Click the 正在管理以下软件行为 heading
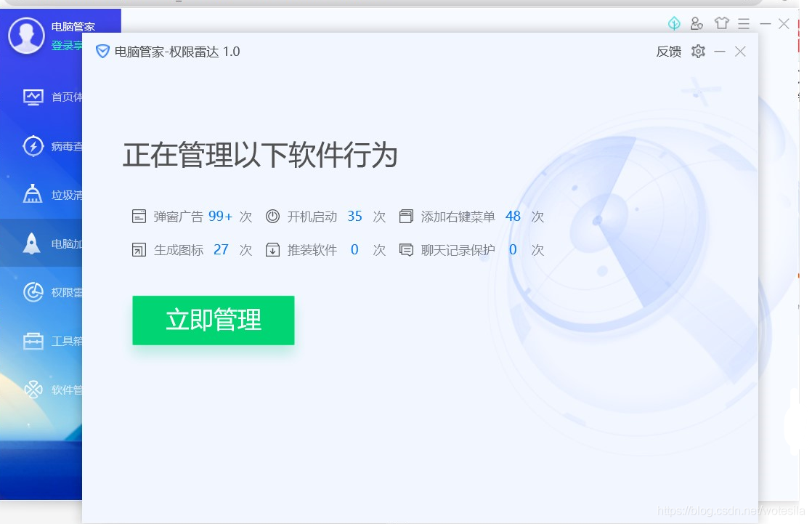 260,155
